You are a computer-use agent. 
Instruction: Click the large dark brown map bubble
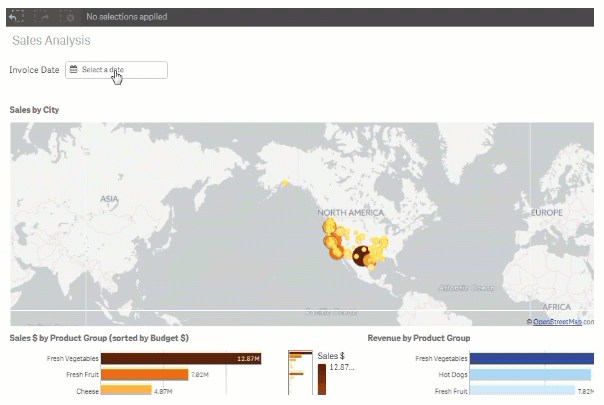pyautogui.click(x=361, y=256)
